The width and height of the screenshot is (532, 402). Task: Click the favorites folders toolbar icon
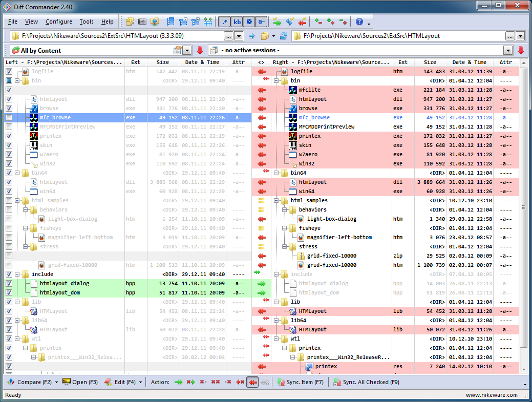click(x=130, y=22)
